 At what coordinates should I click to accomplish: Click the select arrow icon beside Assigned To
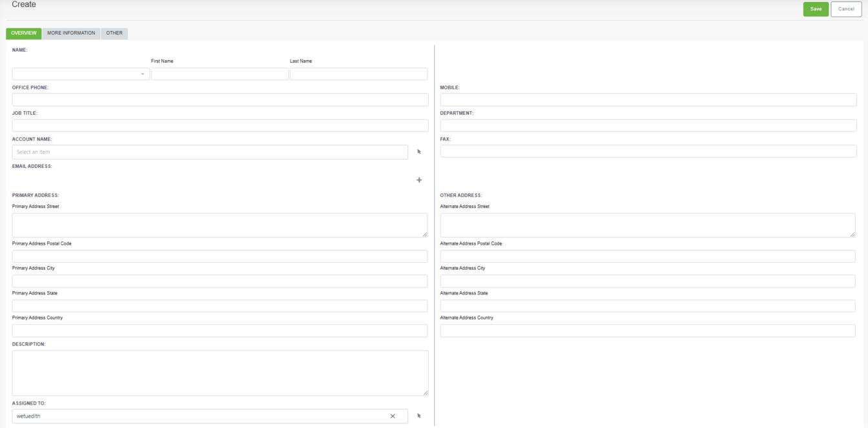click(x=418, y=416)
